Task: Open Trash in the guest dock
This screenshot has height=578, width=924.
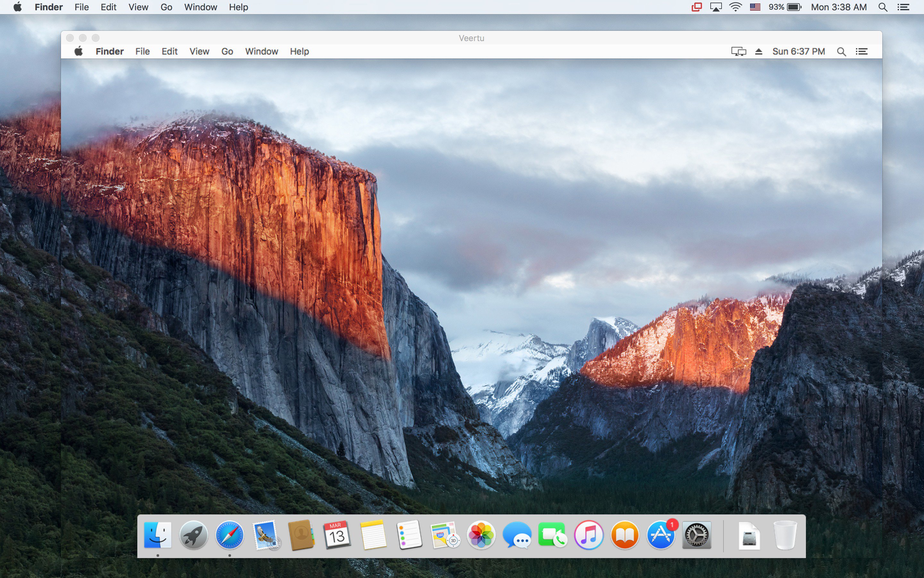Action: [785, 535]
